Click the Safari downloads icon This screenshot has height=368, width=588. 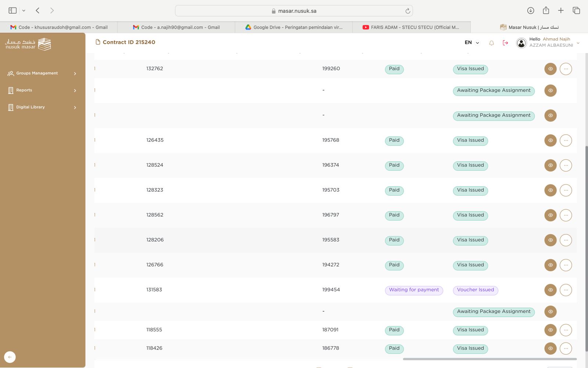(x=530, y=11)
